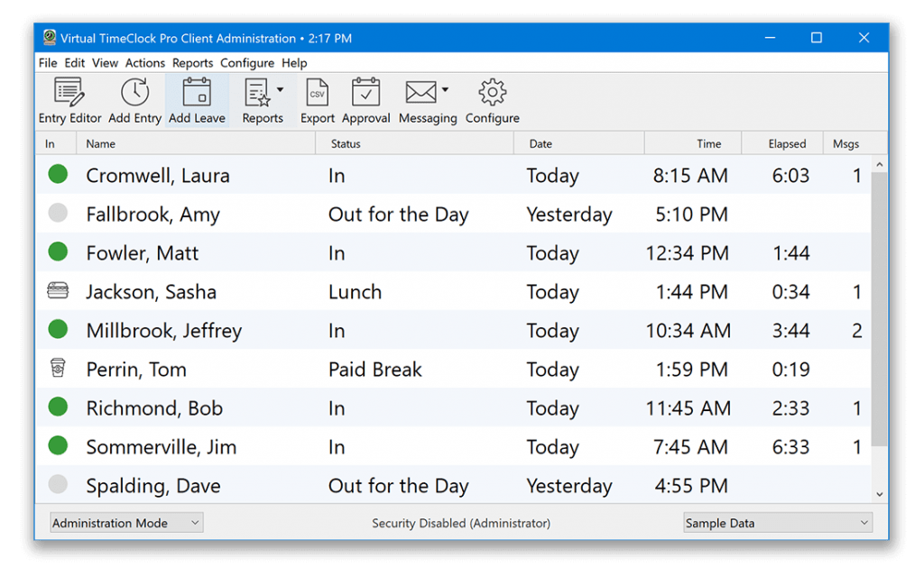Click the 4:55 PM time cell
This screenshot has height=568, width=924.
[x=691, y=486]
